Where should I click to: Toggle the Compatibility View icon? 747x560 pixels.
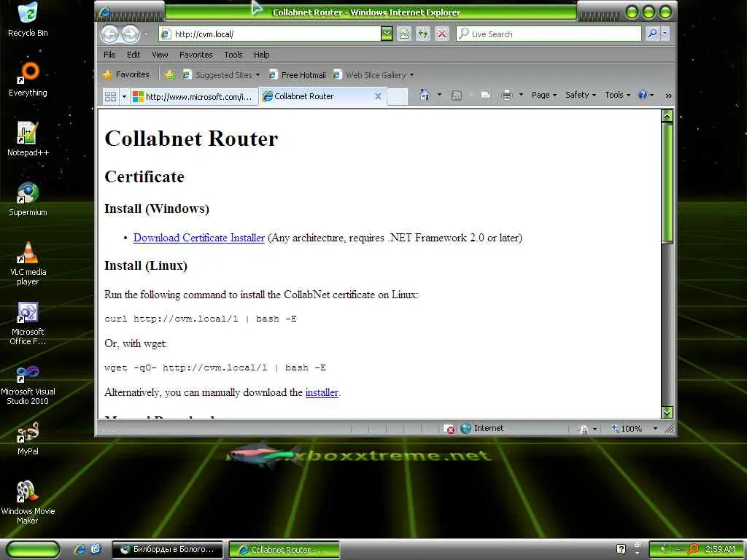coord(404,34)
